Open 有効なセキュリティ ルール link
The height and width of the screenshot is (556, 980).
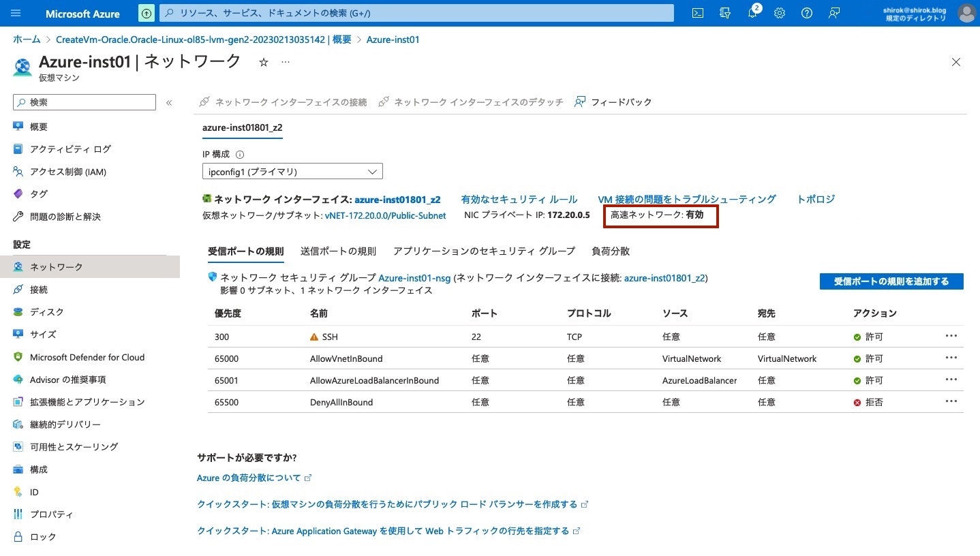tap(519, 200)
